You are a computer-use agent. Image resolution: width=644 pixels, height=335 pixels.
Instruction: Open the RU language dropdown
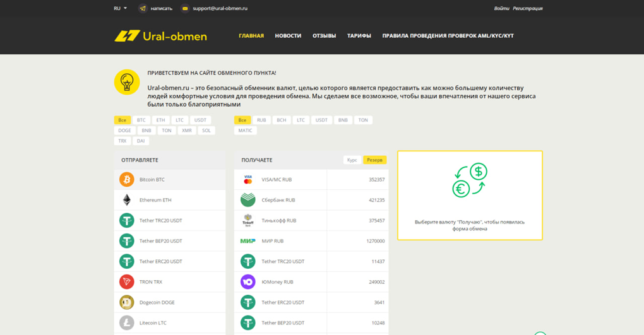(x=121, y=8)
